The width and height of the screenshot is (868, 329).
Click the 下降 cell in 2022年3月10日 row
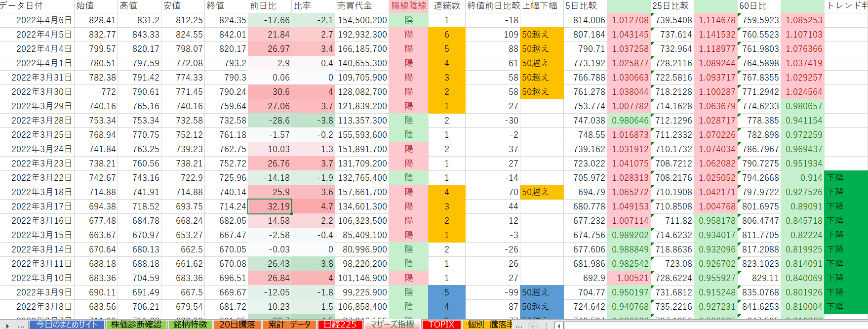(846, 278)
